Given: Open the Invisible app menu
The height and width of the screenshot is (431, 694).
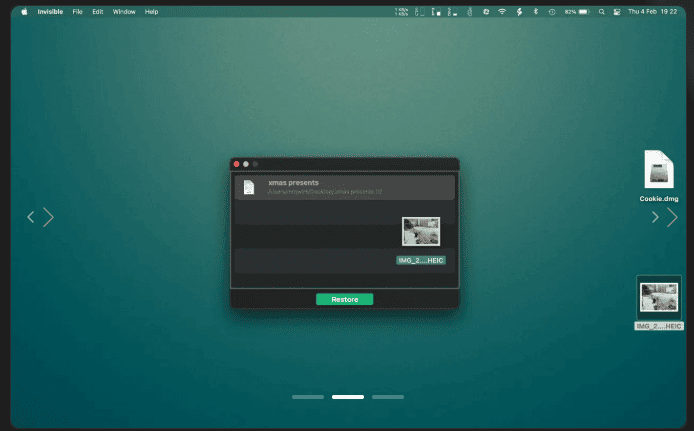Looking at the screenshot, I should click(x=50, y=12).
